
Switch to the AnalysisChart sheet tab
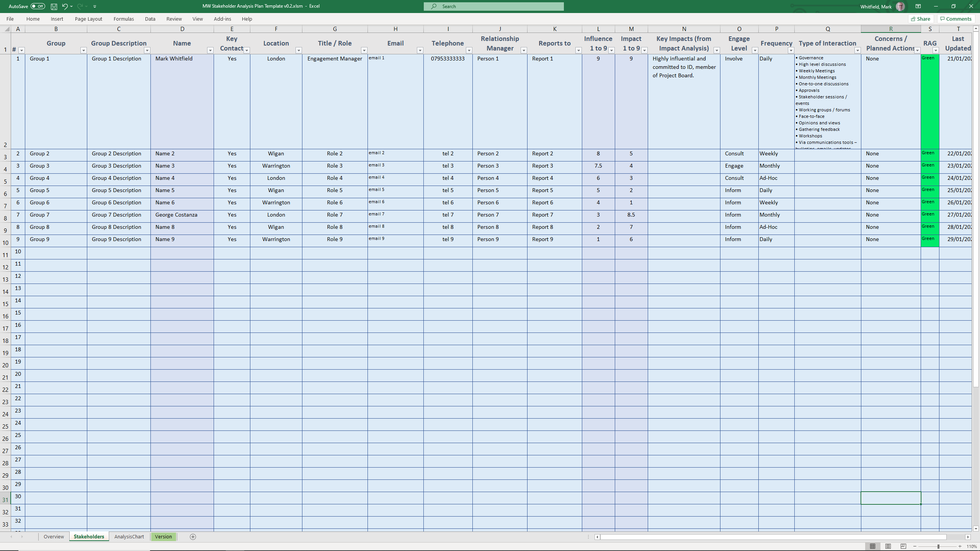(x=129, y=537)
